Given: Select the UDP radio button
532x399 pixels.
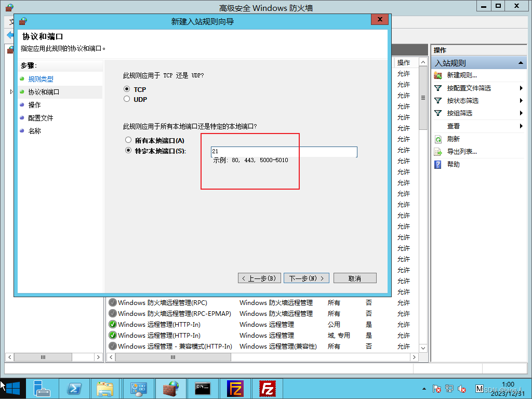Looking at the screenshot, I should pos(127,99).
